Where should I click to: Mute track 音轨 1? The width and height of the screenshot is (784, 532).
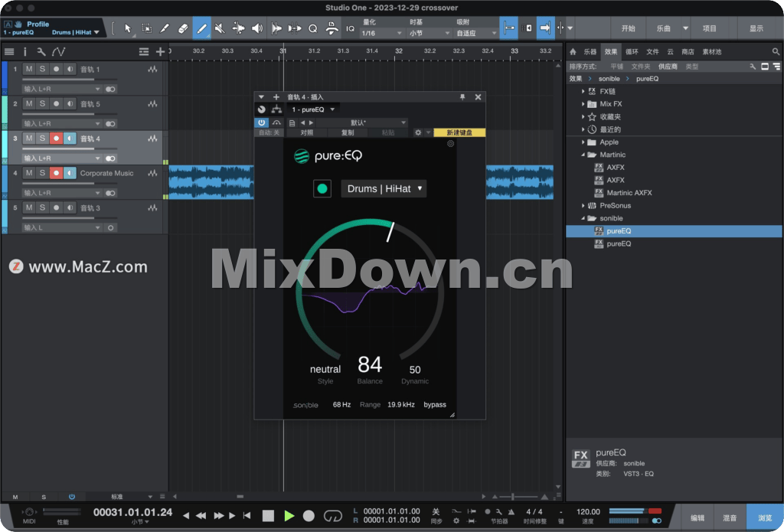click(x=29, y=69)
